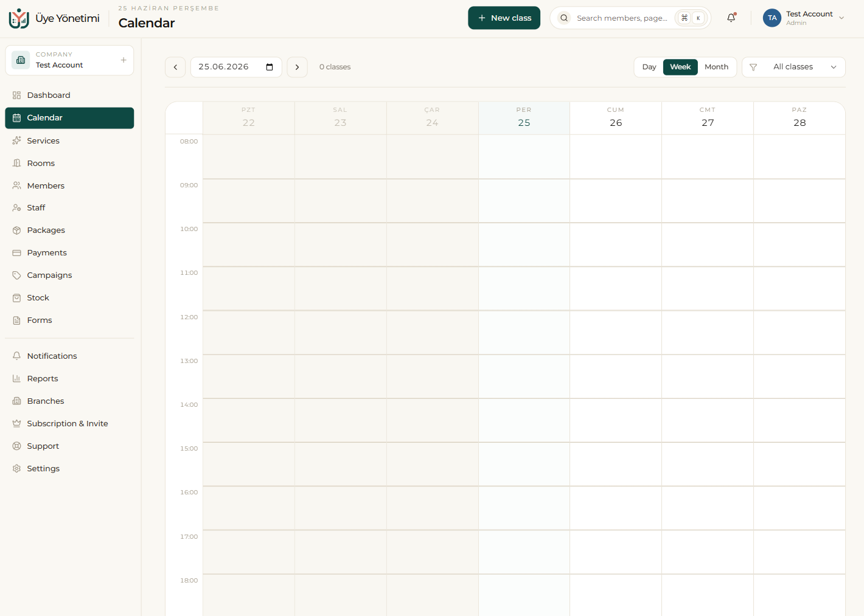Click the Support lifebuoy icon
This screenshot has height=616, width=864.
coord(16,446)
